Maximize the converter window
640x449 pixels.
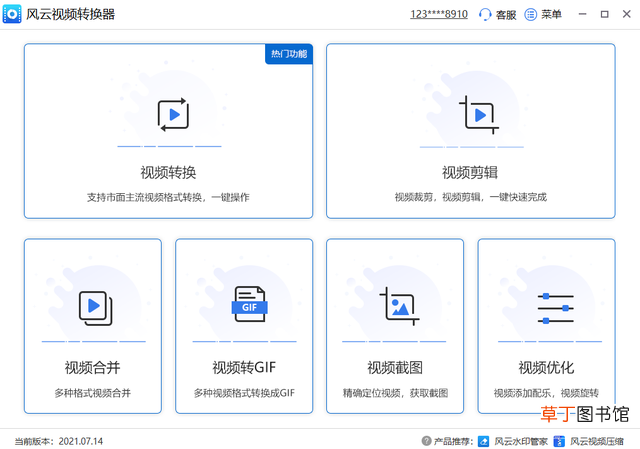[604, 14]
